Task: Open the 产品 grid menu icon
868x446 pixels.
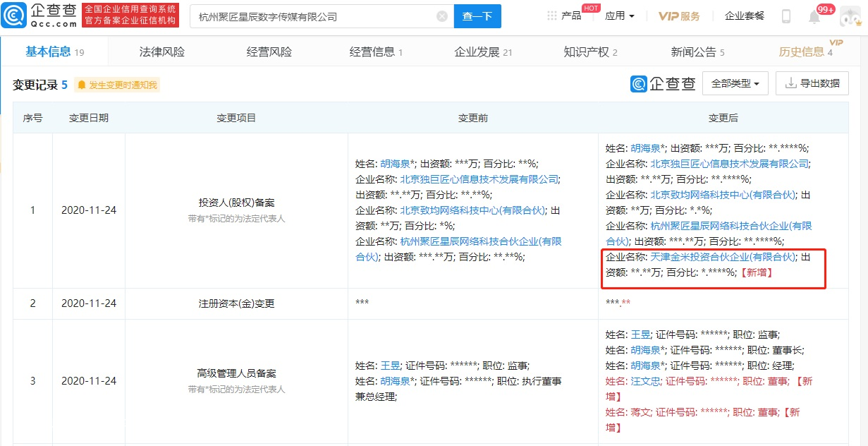Action: coord(551,16)
